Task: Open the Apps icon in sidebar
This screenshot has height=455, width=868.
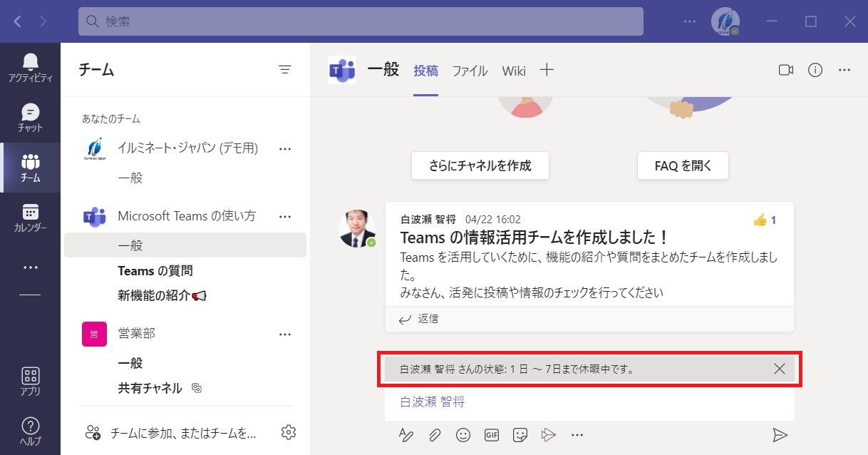Action: 30,376
